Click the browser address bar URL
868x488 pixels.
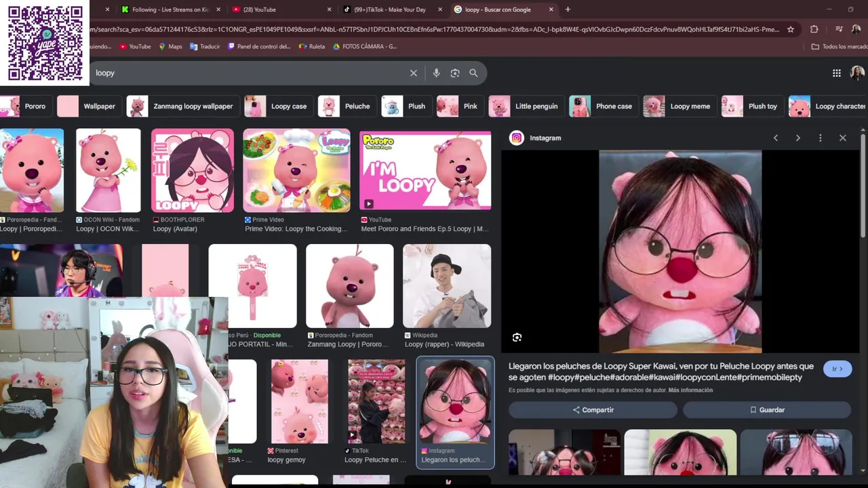(434, 29)
